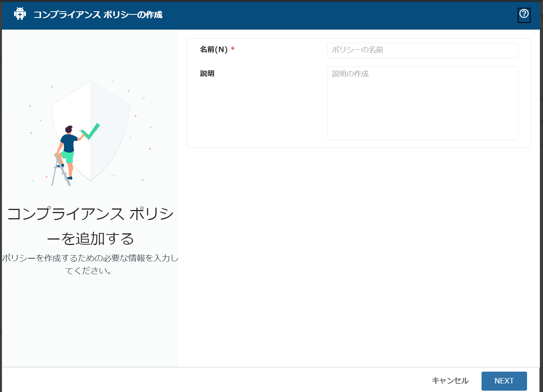Click the shield illustration on left panel
The height and width of the screenshot is (392, 543).
point(90,131)
